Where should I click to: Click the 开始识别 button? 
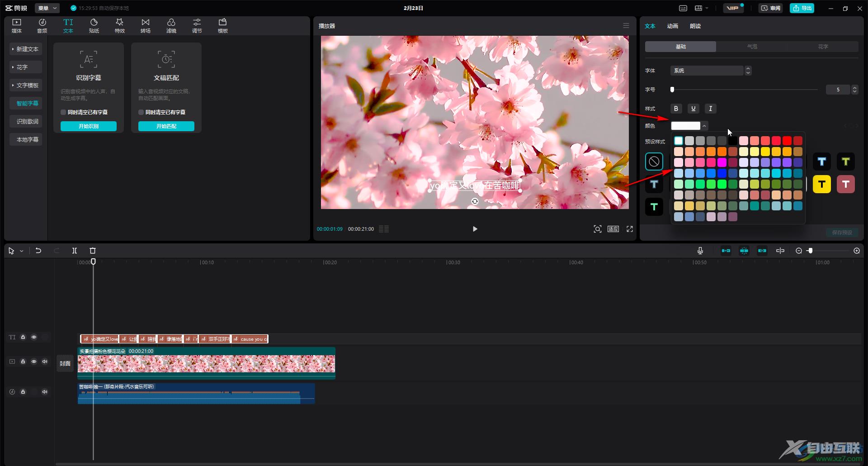tap(89, 126)
